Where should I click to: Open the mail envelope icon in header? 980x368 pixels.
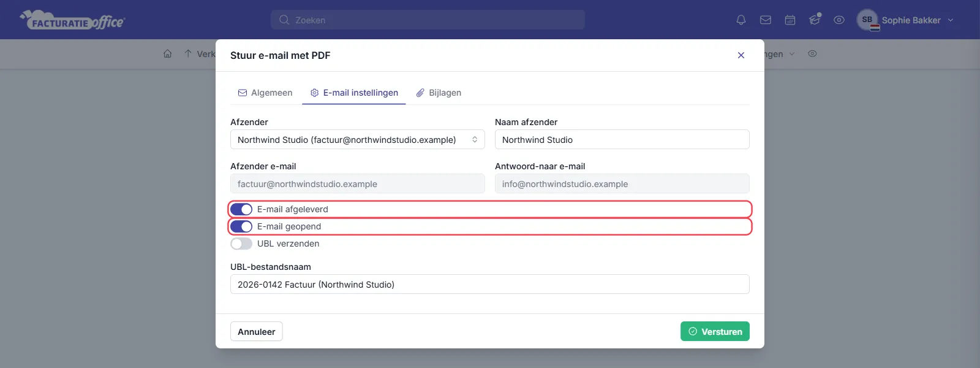point(766,20)
